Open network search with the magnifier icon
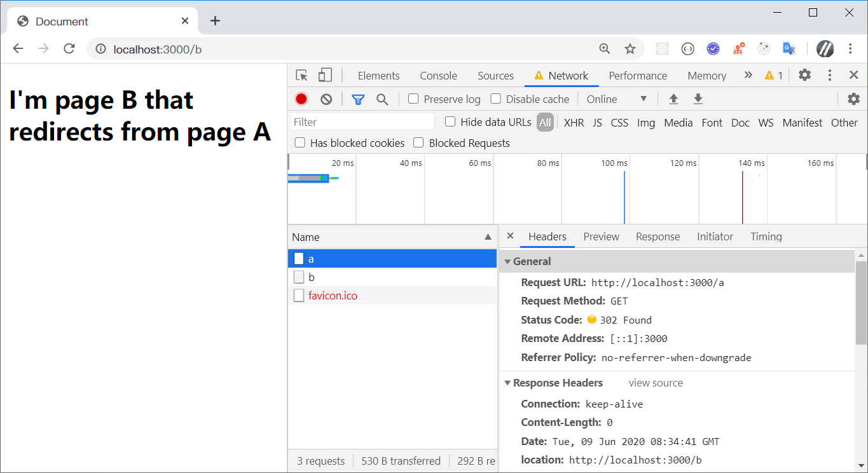 [x=382, y=99]
